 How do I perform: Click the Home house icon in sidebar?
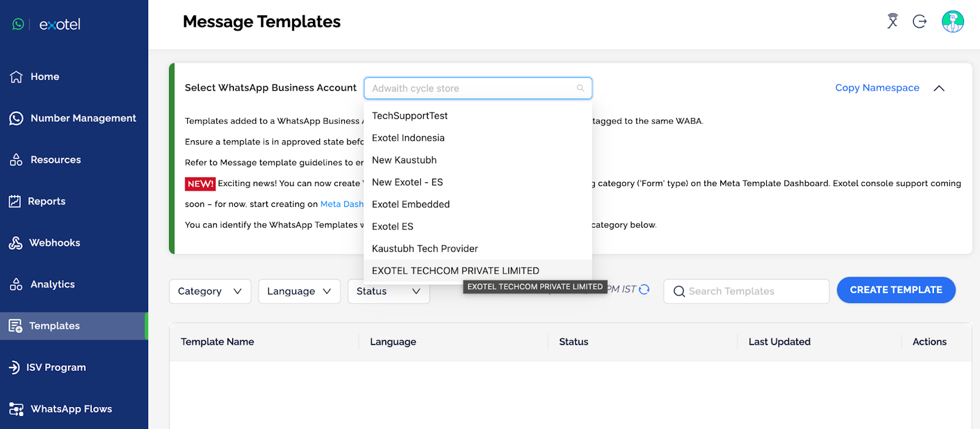[x=17, y=76]
